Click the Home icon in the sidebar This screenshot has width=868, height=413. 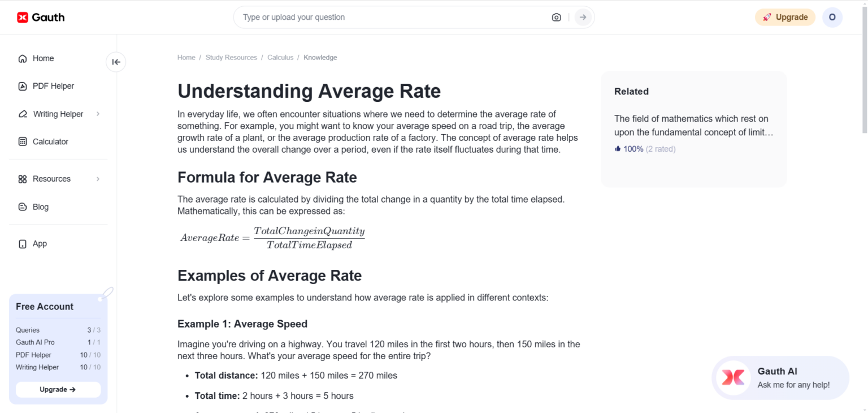pos(22,58)
